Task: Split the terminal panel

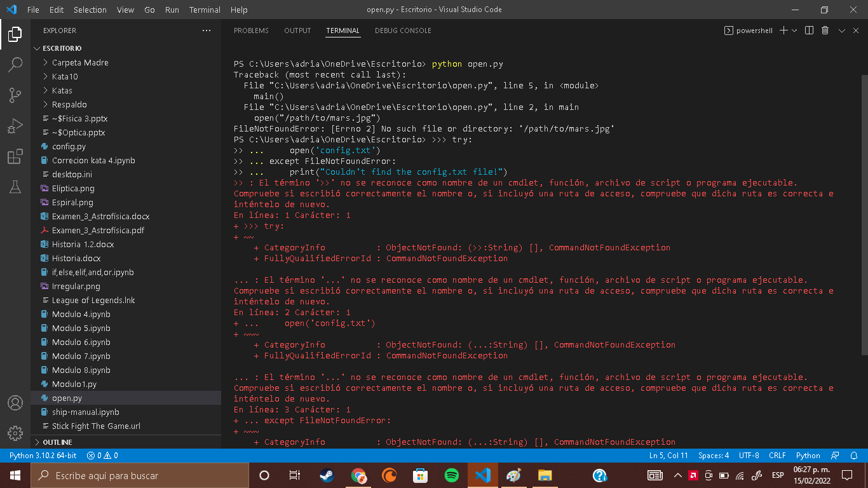Action: pyautogui.click(x=809, y=30)
